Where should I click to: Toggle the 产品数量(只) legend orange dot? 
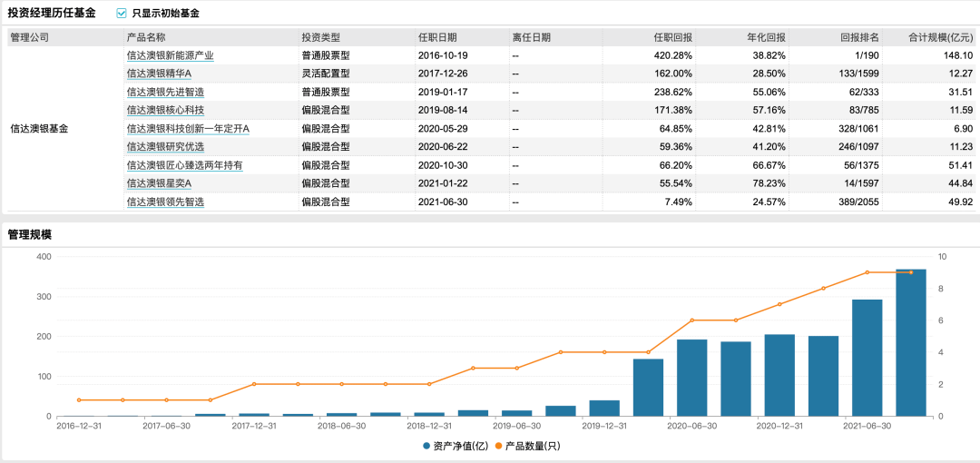click(499, 446)
